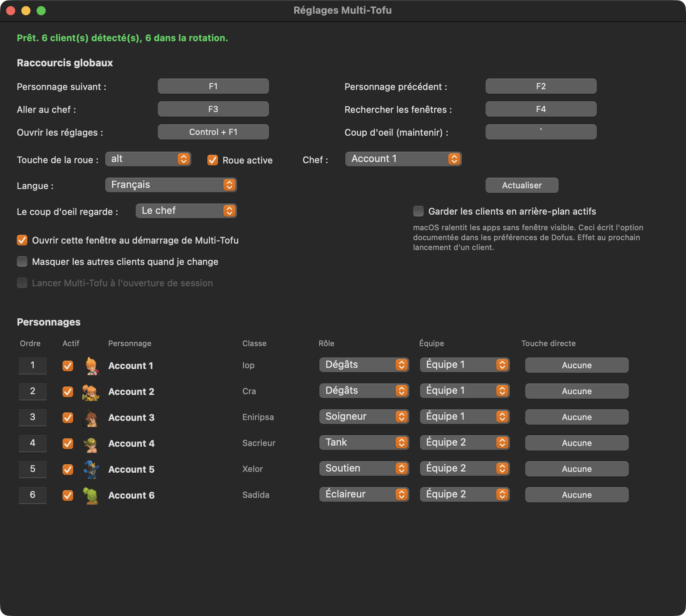Screen dimensions: 686x616
Task: Click the F2 shortcut for Personnage précédent
Action: click(x=541, y=86)
